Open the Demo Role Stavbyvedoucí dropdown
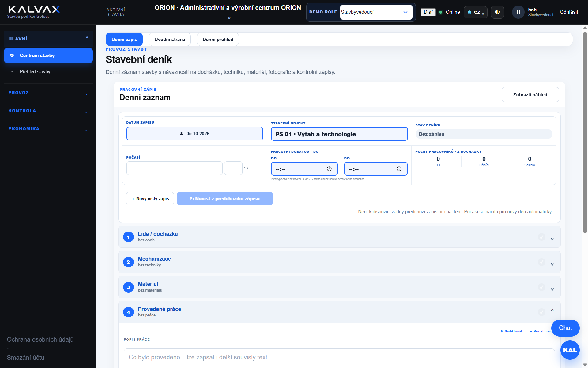 [x=376, y=12]
